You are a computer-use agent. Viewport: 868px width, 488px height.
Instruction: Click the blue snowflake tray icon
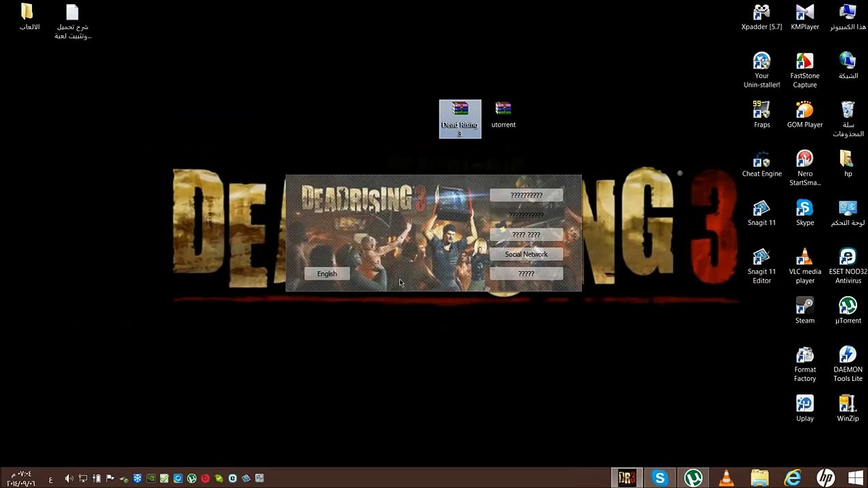pos(137,479)
